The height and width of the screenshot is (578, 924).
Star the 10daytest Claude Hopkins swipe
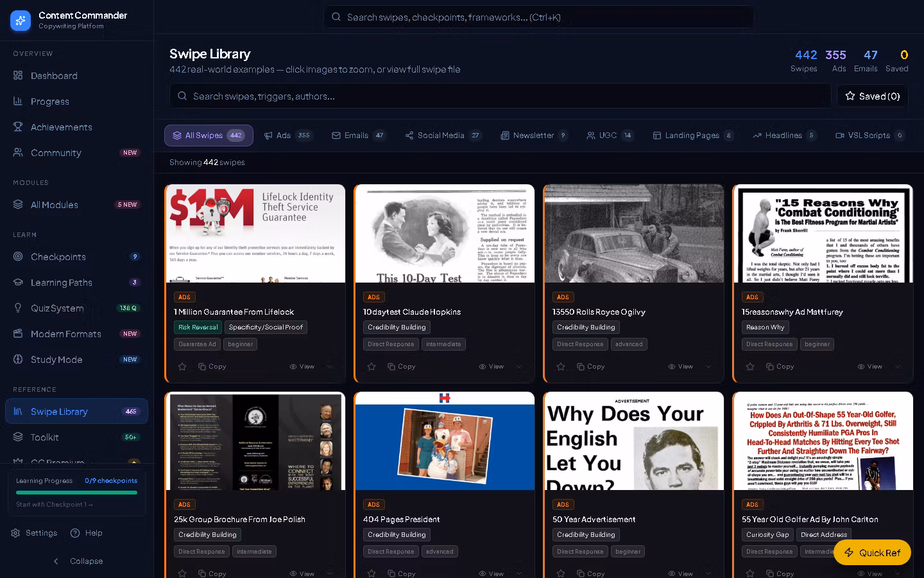(x=372, y=367)
